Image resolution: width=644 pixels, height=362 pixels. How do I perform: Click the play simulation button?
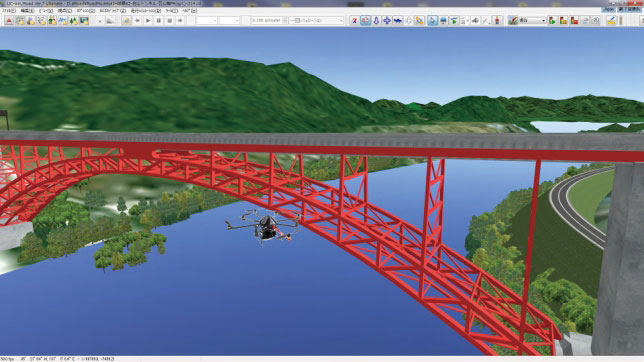coord(148,21)
